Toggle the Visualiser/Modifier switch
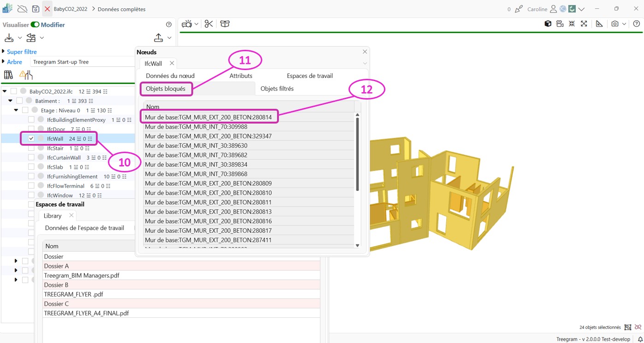The height and width of the screenshot is (343, 644). point(35,25)
